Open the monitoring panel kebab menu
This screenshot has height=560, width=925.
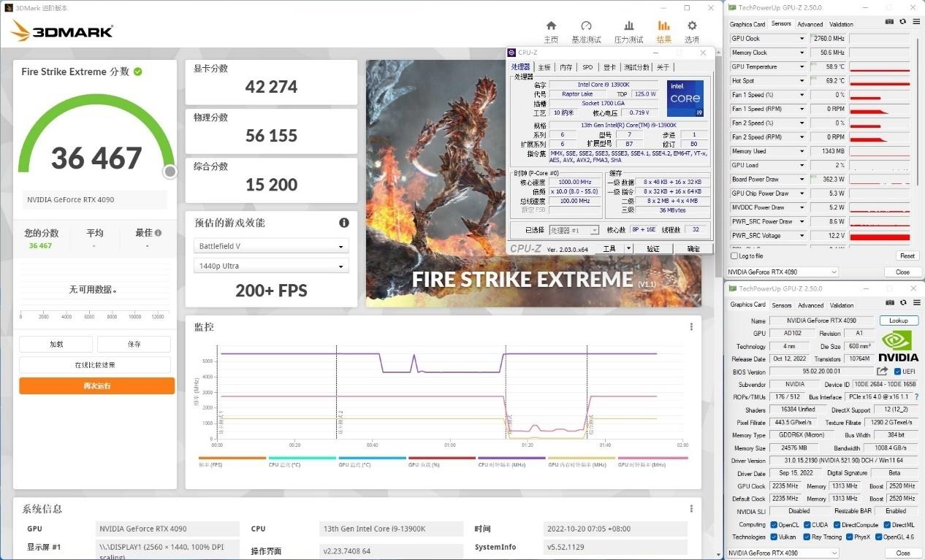(691, 326)
